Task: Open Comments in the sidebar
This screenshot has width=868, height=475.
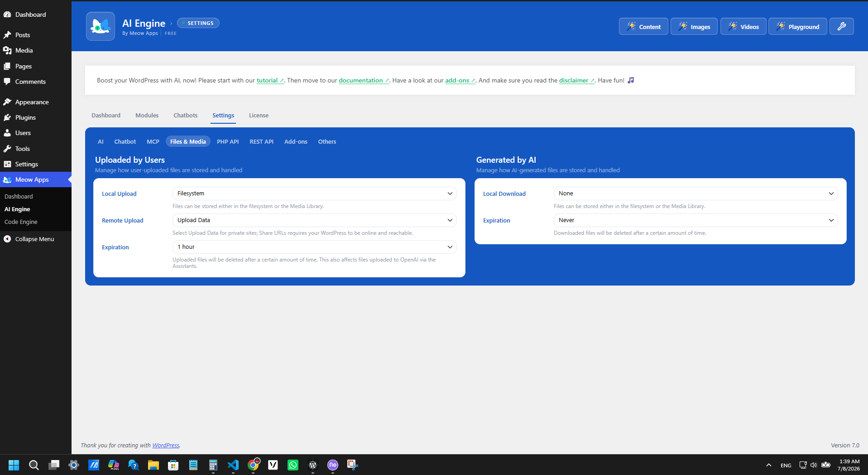Action: coord(30,82)
